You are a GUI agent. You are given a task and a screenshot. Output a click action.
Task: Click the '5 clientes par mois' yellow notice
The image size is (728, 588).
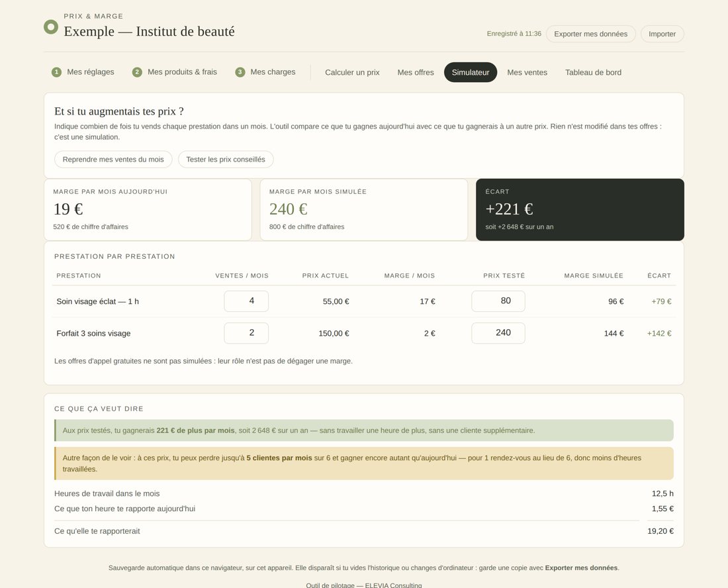pyautogui.click(x=364, y=463)
